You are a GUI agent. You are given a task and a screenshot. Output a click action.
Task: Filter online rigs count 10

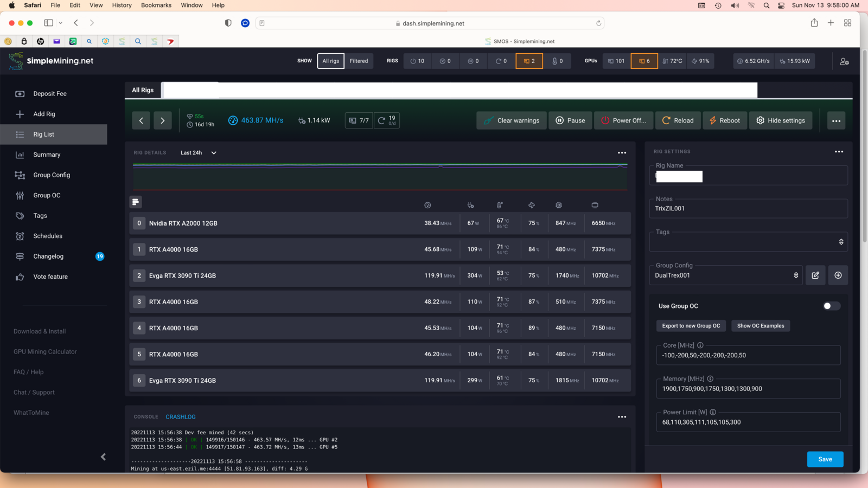417,61
